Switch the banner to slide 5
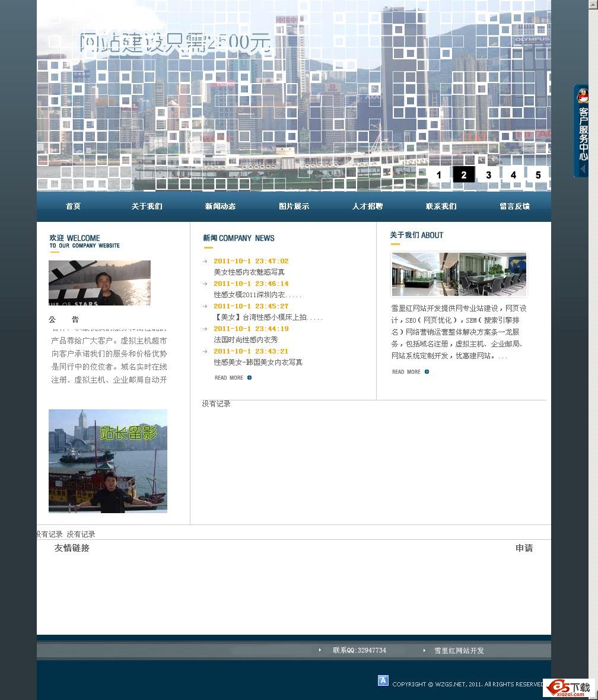The height and width of the screenshot is (700, 598). (538, 175)
